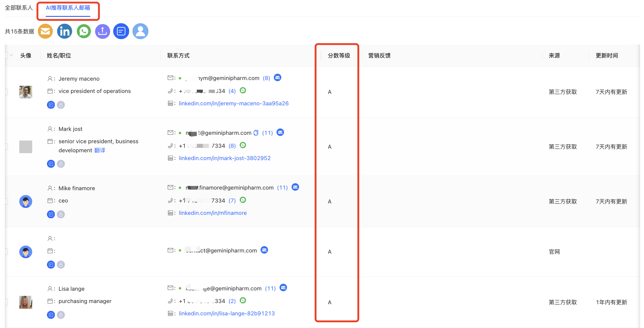
Task: Click the green WhatsApp toolbar icon
Action: click(84, 31)
